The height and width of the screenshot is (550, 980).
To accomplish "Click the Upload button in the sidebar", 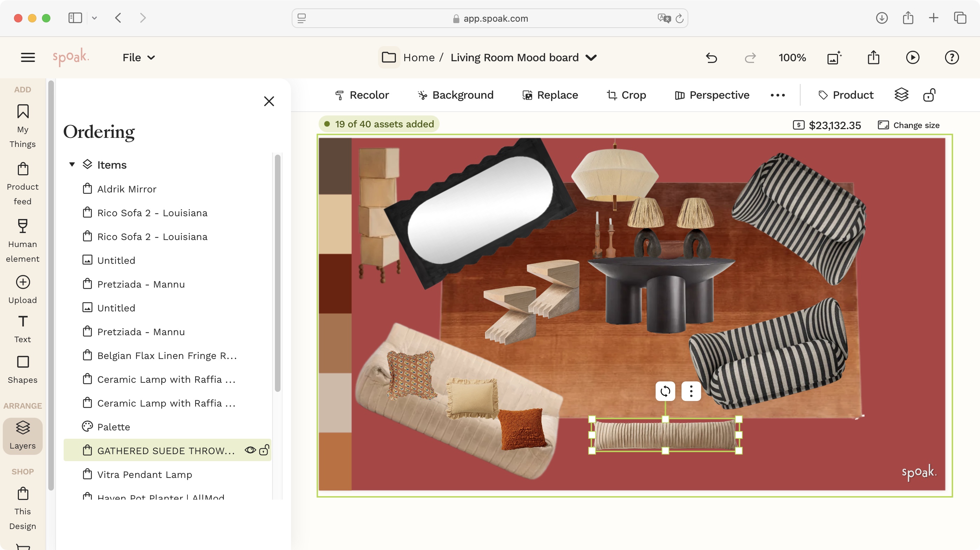I will pyautogui.click(x=22, y=289).
